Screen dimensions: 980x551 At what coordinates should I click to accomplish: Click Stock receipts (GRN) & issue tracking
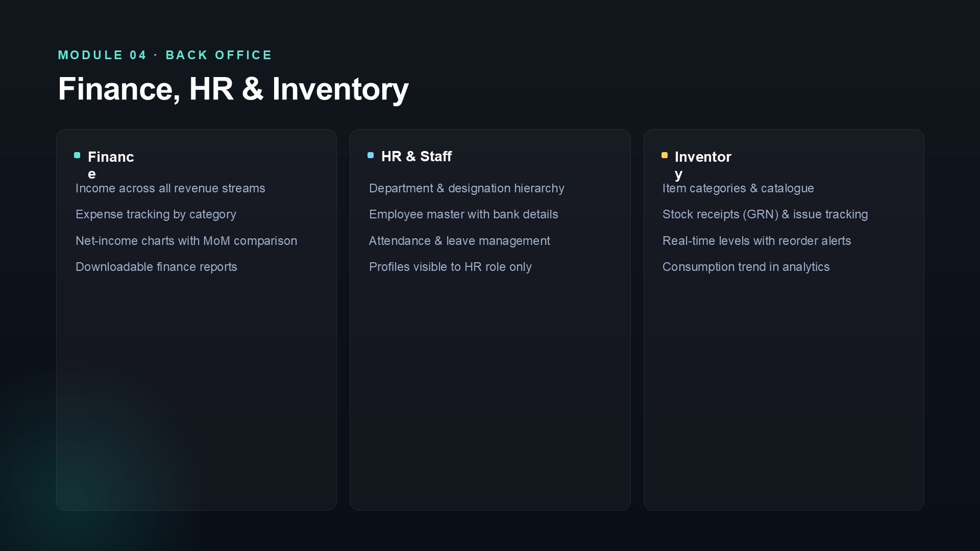coord(765,214)
